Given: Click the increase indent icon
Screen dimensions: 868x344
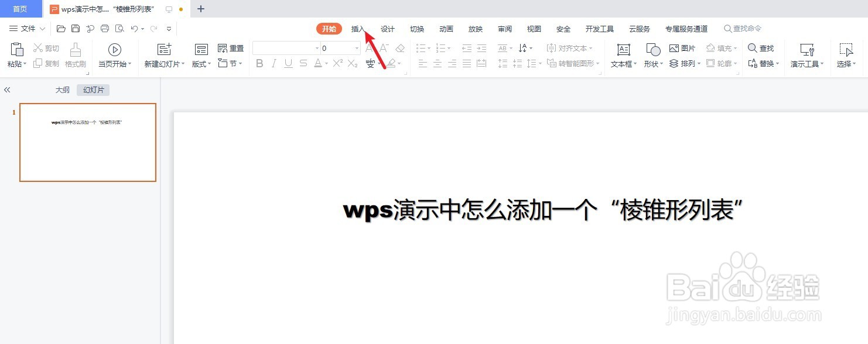Looking at the screenshot, I should [x=481, y=49].
